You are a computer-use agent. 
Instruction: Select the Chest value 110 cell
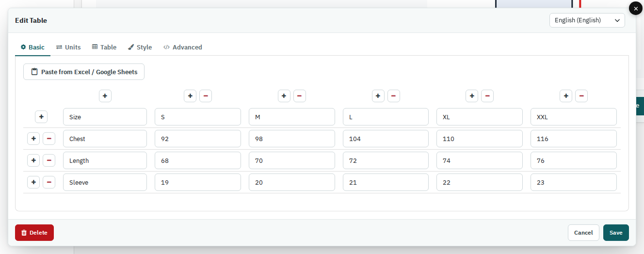coord(480,139)
